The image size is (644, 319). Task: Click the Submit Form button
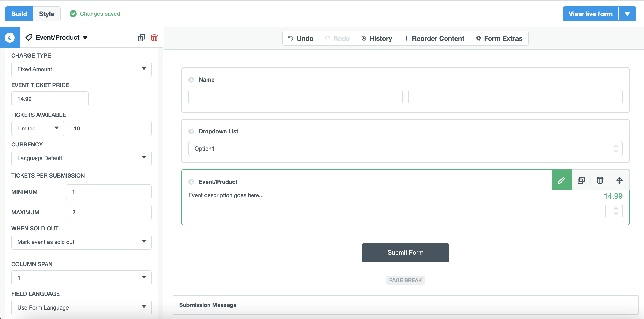pos(405,252)
